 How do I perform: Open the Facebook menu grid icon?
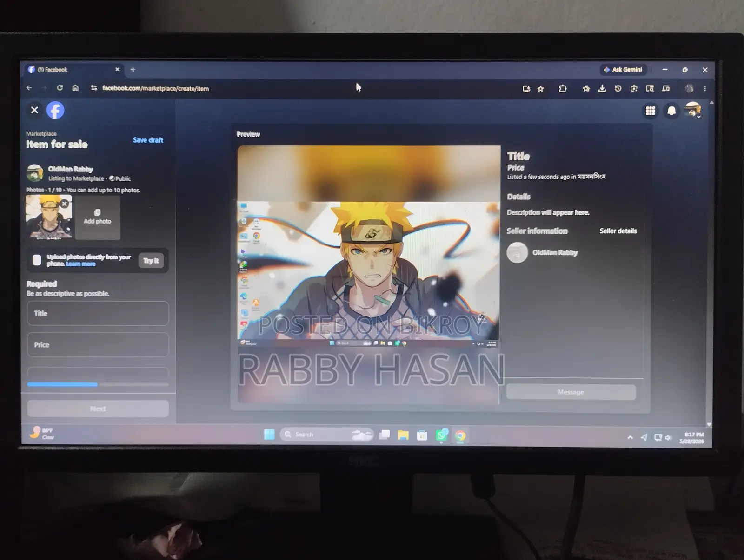coord(650,111)
